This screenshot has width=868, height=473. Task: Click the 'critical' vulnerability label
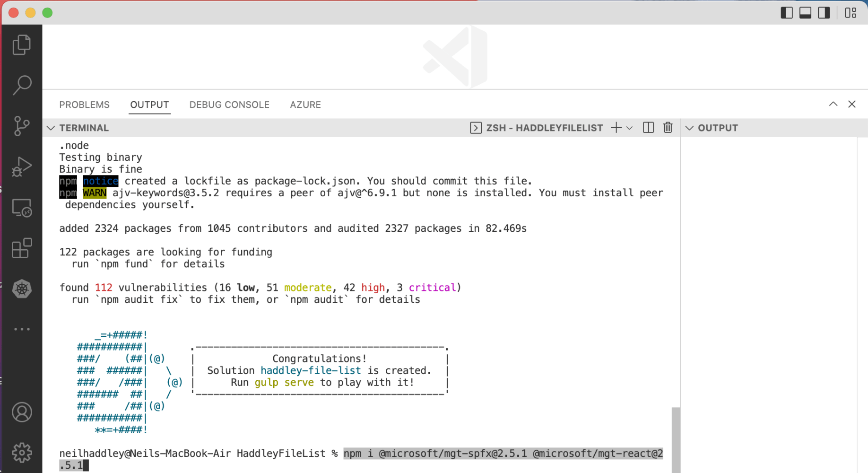tap(433, 288)
